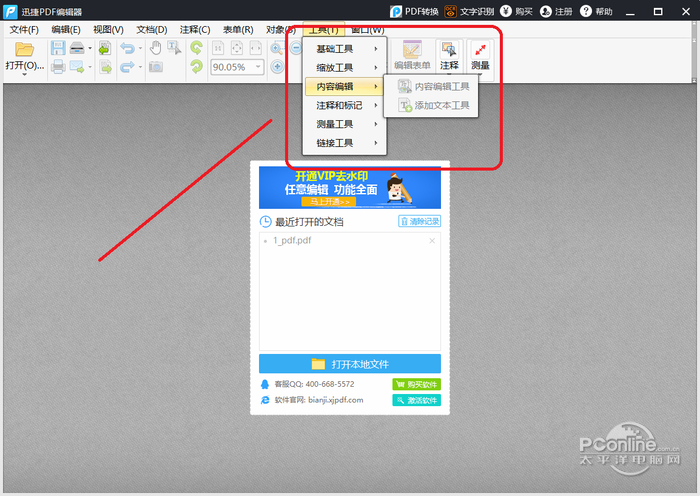Viewport: 700px width, 496px height.
Task: Select the Snapshot camera tool
Action: coord(155,67)
